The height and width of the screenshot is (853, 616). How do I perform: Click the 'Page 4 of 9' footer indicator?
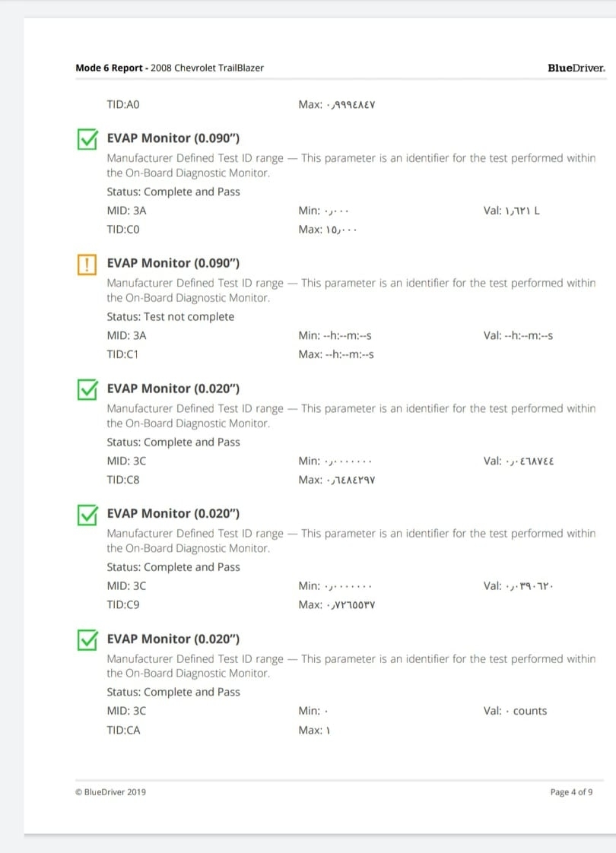(x=571, y=792)
